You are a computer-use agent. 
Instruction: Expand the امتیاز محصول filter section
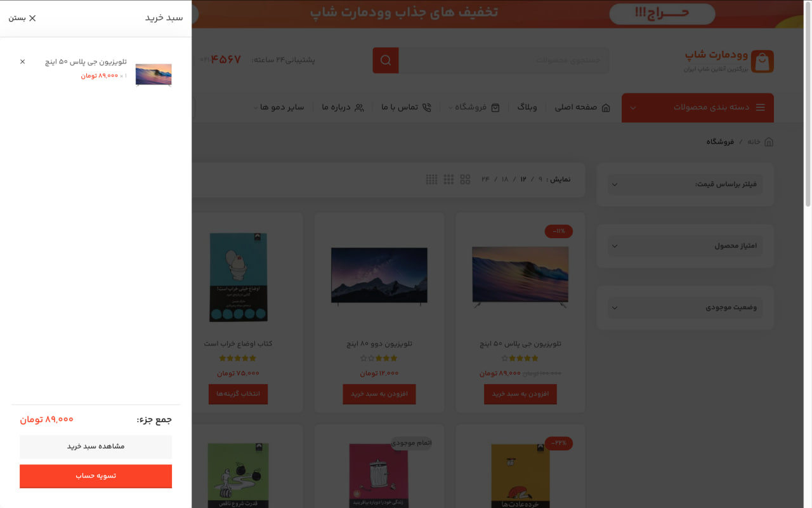click(685, 246)
